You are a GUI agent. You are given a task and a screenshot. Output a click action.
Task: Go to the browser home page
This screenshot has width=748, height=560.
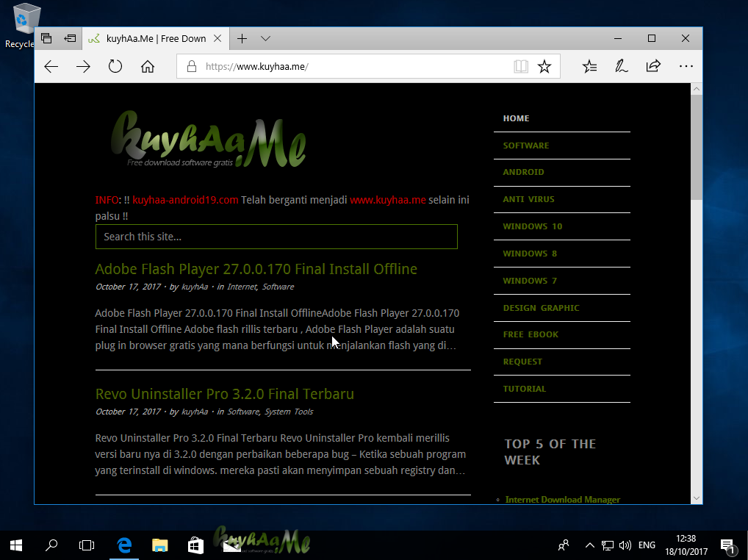(148, 66)
